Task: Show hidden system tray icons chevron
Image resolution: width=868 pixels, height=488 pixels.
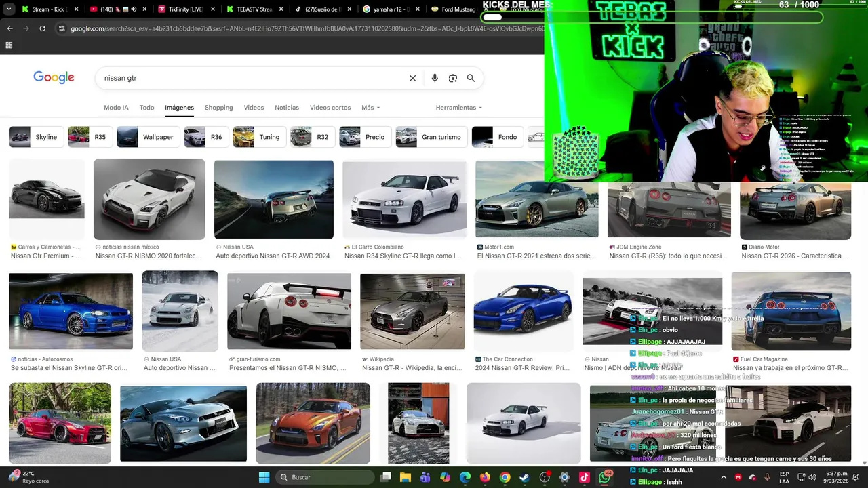Action: (724, 477)
